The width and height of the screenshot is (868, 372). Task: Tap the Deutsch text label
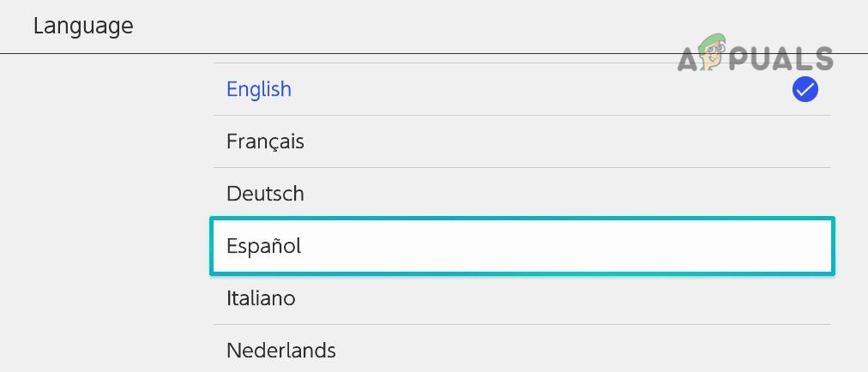click(265, 194)
